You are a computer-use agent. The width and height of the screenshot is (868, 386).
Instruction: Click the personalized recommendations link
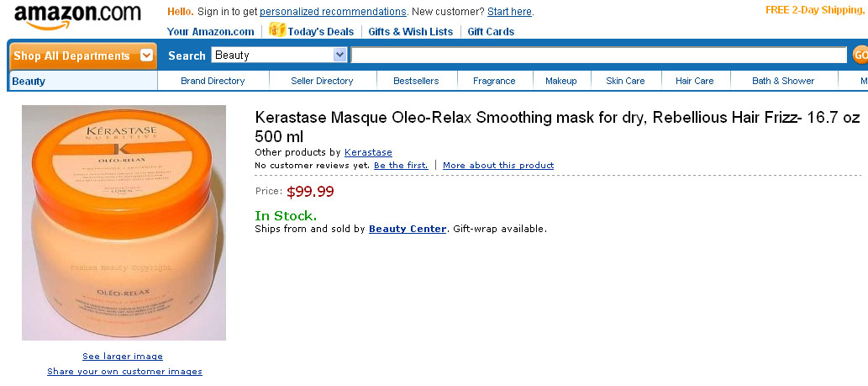point(333,12)
